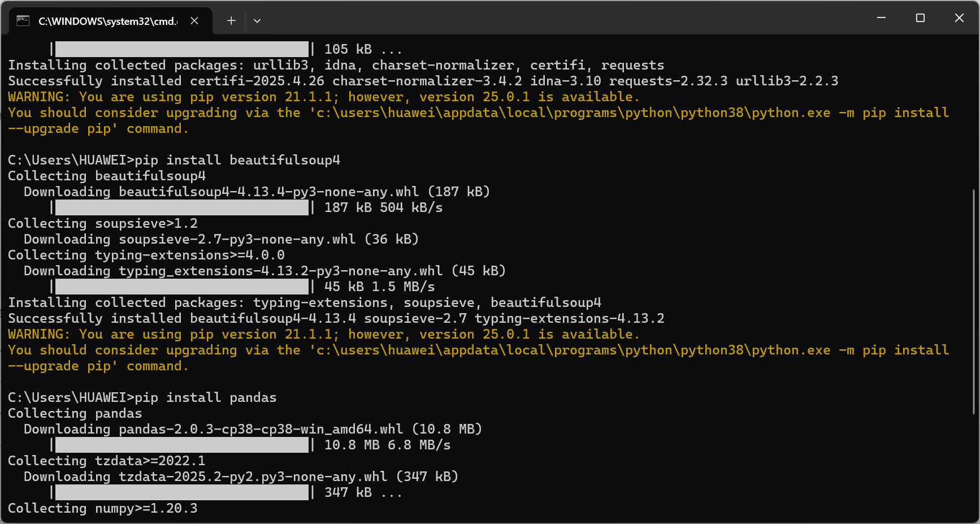This screenshot has height=524, width=980.
Task: Click the 'pip install beautifulsoup4' command line
Action: 237,160
